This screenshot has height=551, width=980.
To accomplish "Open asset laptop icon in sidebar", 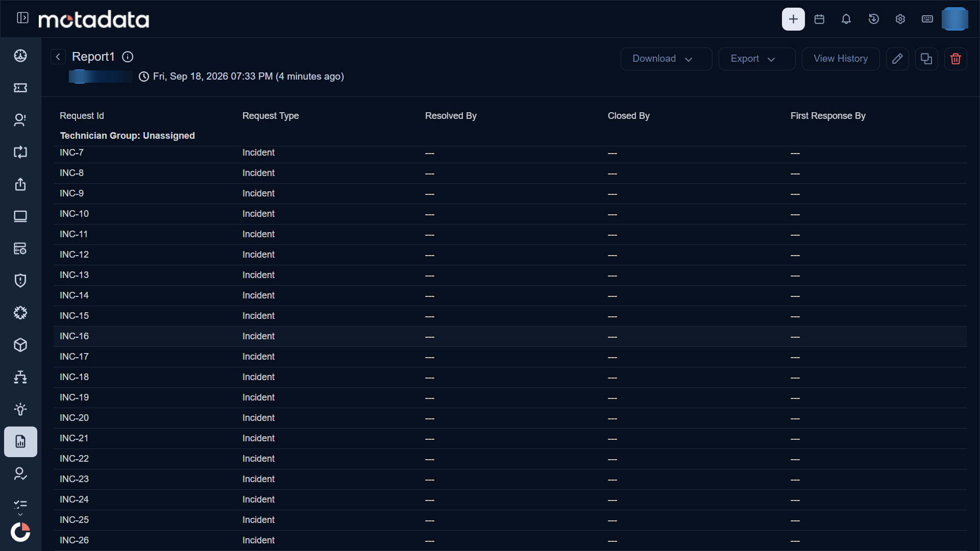I will [20, 216].
